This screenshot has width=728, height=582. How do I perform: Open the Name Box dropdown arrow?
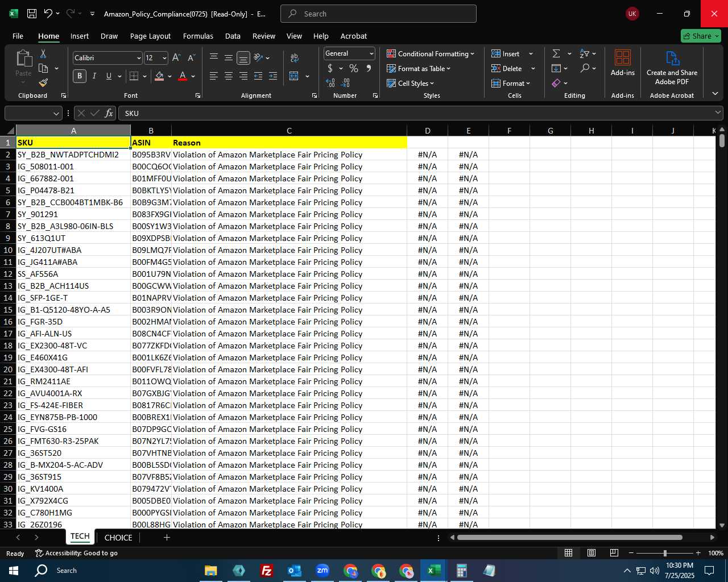pyautogui.click(x=56, y=113)
